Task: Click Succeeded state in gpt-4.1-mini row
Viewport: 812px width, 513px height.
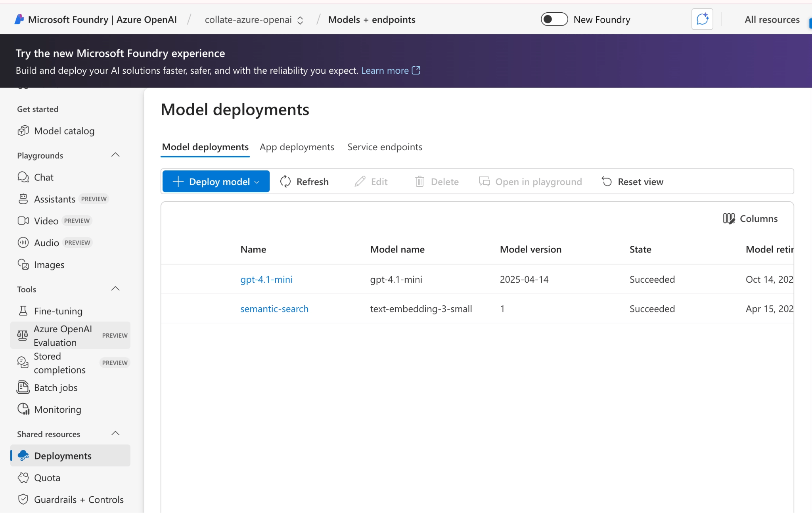Action: coord(652,279)
